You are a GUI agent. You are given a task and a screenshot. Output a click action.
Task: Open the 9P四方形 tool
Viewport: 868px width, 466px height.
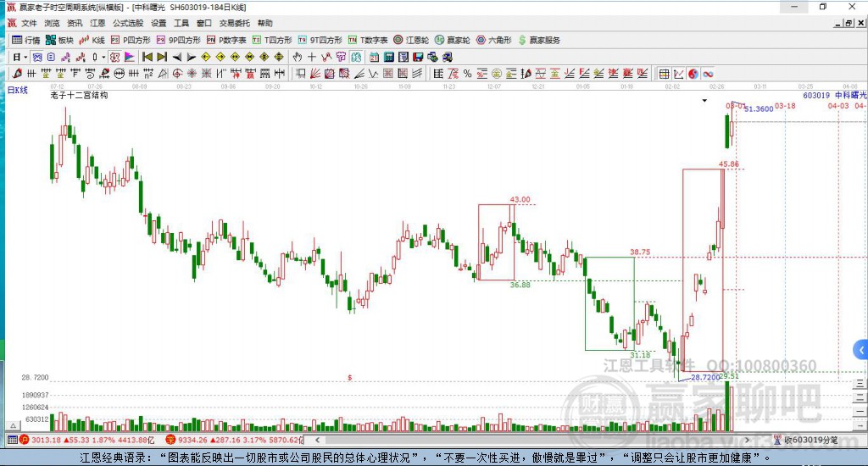click(x=179, y=40)
